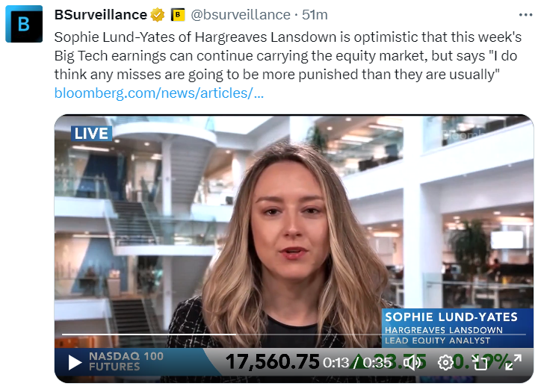Enable picture-in-picture for the video
Image resolution: width=541 pixels, height=392 pixels.
tap(480, 363)
